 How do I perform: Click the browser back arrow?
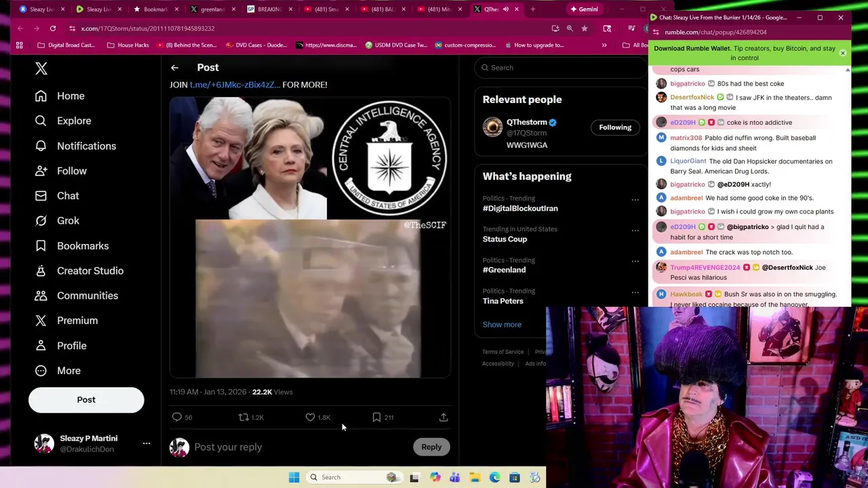[20, 28]
